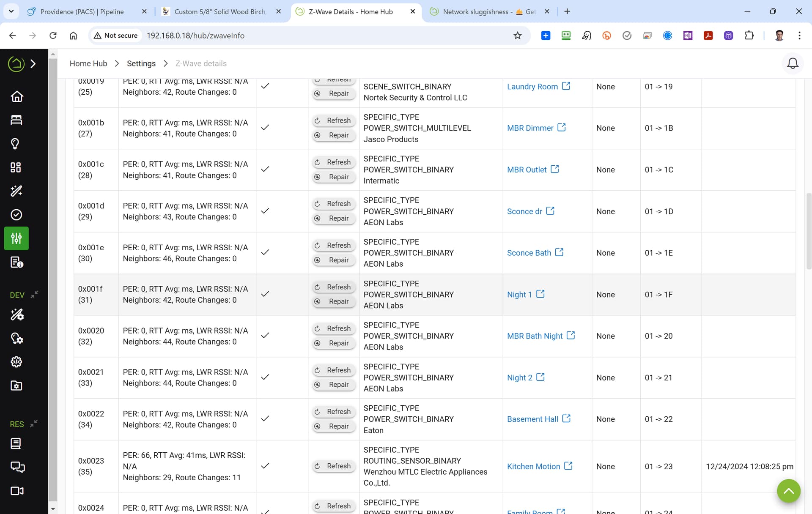Open the developer wand icon under DEV

[17, 314]
